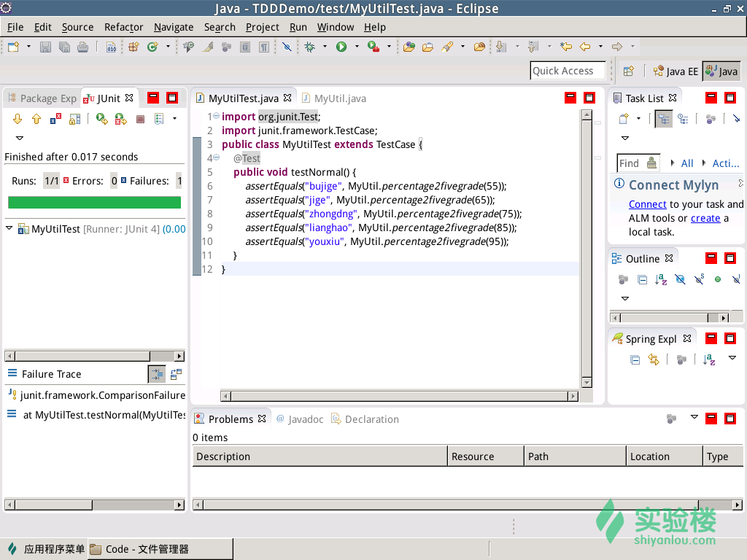Go to last edit location icon
Viewport: 747px width, 560px height.
(565, 47)
